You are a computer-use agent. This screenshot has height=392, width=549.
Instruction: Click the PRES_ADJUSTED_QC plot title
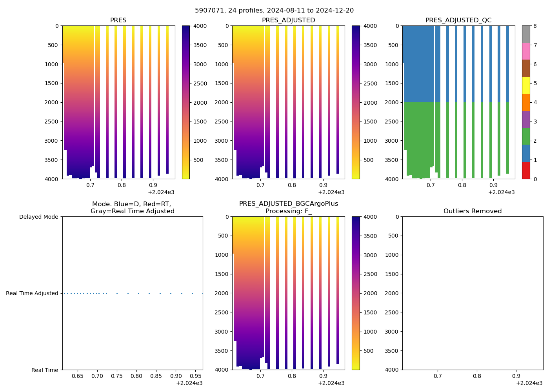[458, 20]
